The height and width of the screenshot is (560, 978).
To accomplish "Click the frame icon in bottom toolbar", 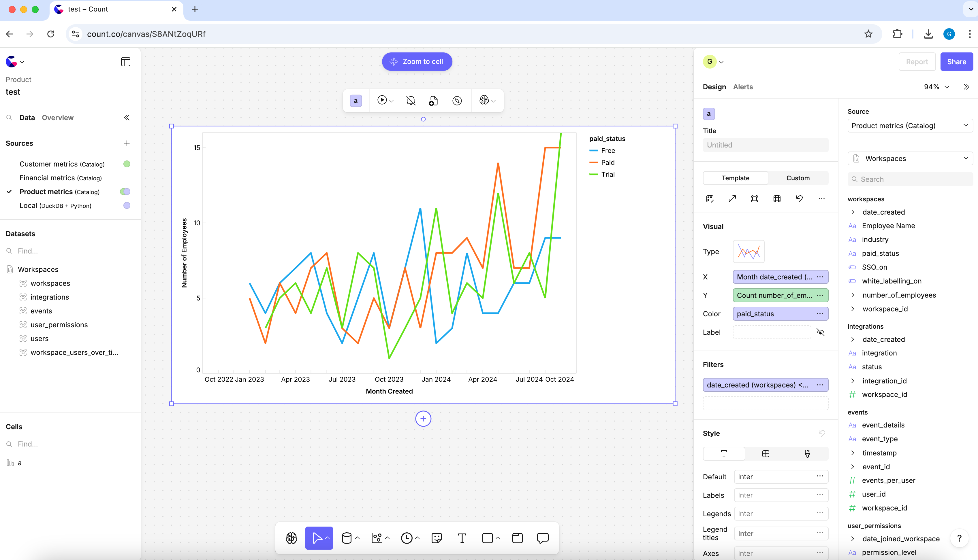I will pos(517,538).
